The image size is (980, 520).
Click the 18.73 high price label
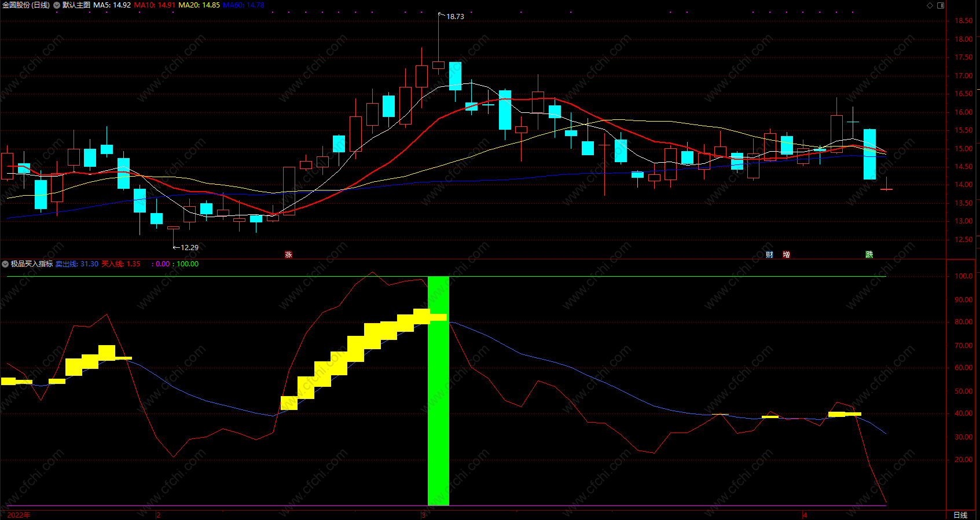click(455, 17)
